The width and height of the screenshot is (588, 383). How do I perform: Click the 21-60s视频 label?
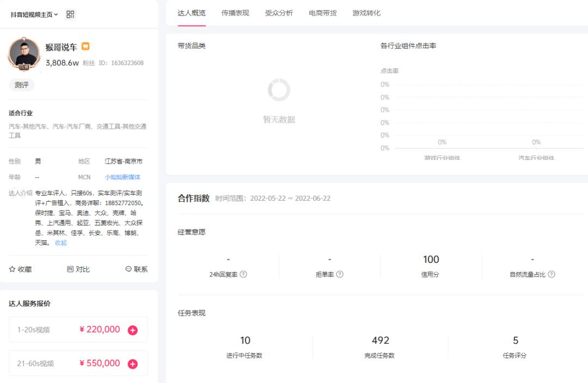35,363
